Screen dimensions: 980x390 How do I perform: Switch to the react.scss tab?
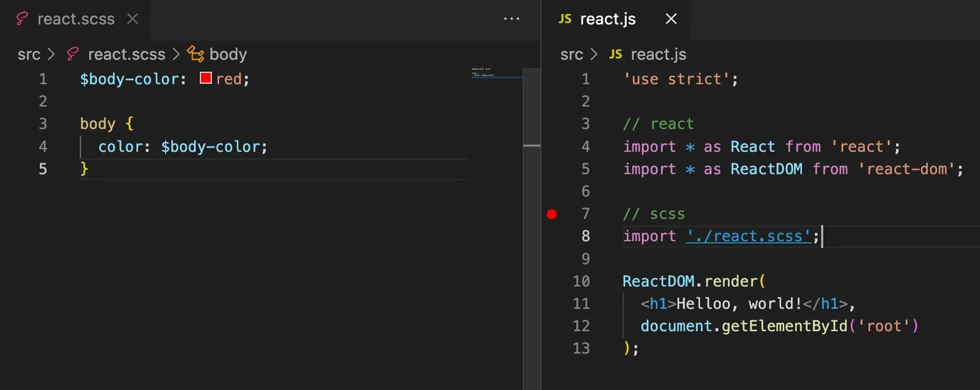click(76, 19)
